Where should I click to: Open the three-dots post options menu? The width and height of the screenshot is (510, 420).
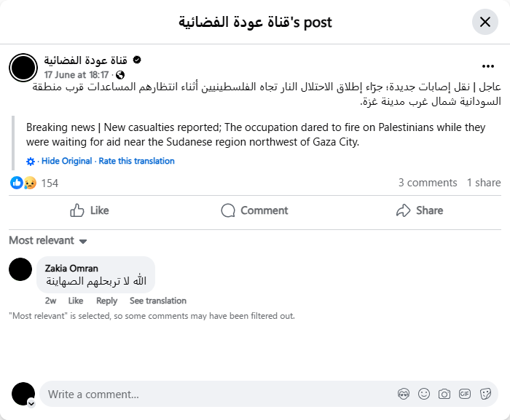(x=488, y=66)
